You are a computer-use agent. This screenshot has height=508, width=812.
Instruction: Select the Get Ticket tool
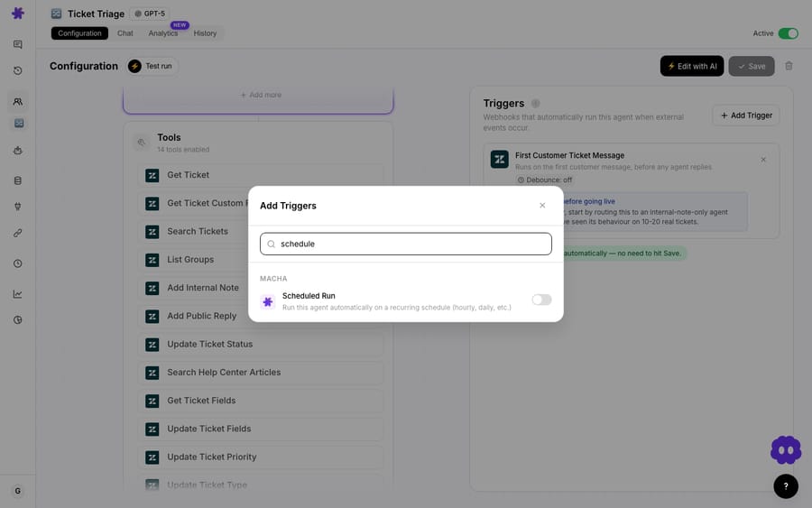click(x=261, y=175)
